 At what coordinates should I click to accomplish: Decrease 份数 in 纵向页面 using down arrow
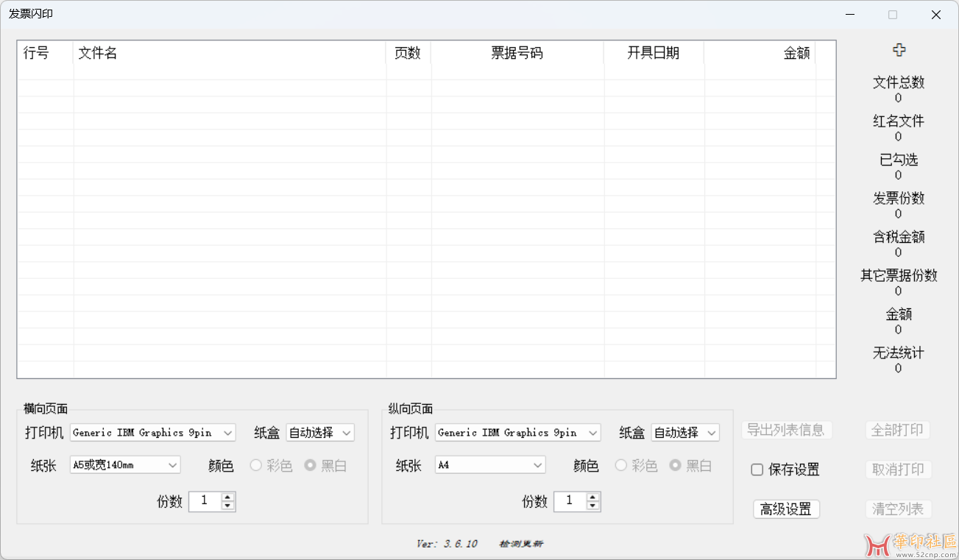click(x=593, y=506)
